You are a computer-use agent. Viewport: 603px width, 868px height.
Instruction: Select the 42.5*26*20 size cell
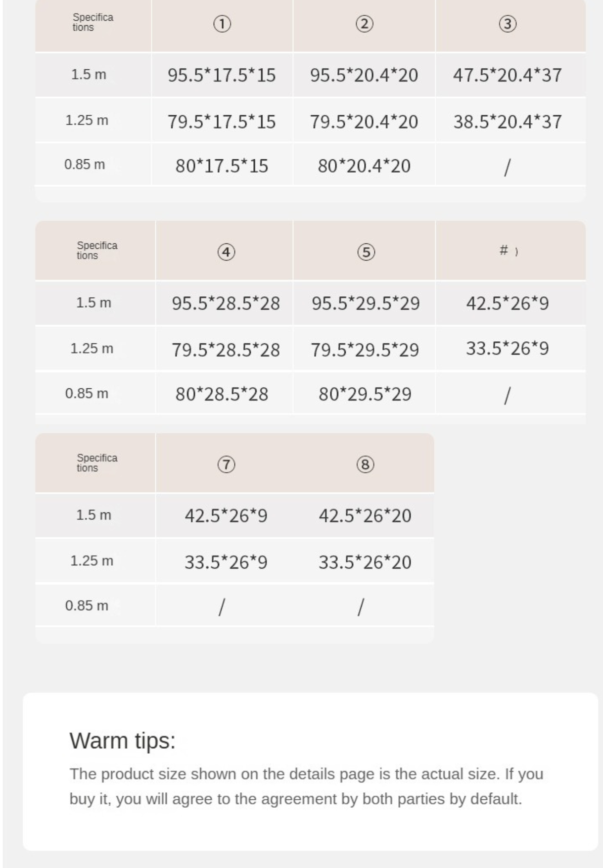click(x=365, y=516)
